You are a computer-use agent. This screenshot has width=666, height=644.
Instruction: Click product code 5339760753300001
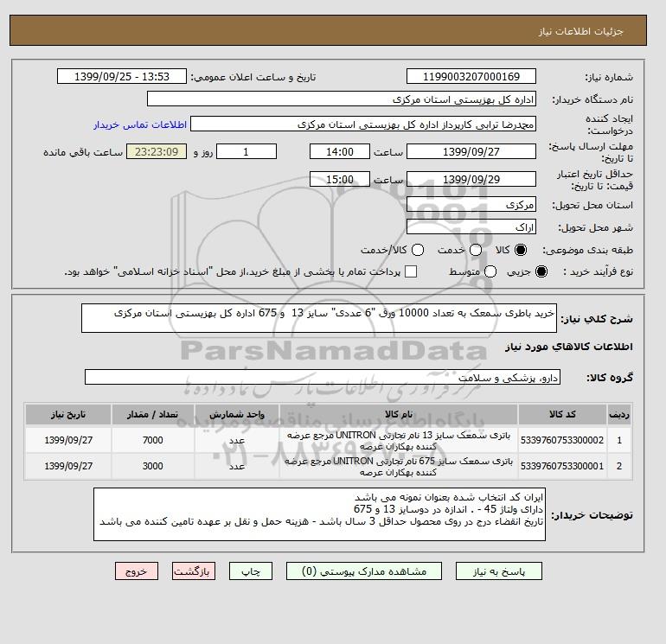tap(562, 466)
